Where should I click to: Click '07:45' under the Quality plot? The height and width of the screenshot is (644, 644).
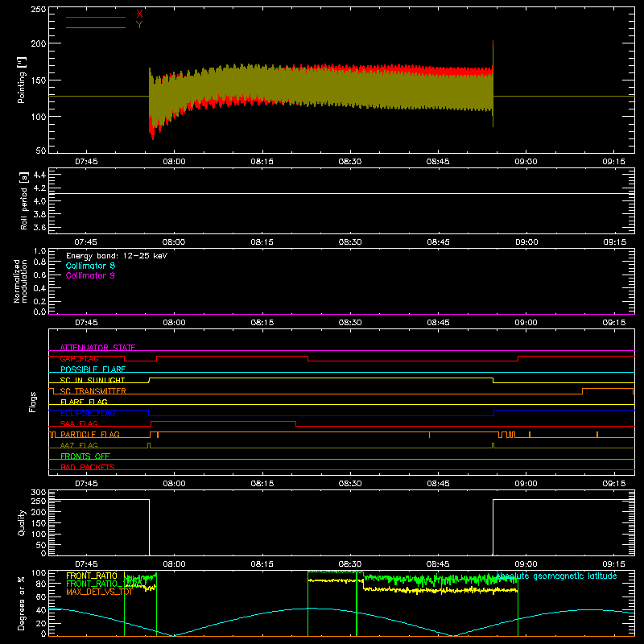(x=86, y=564)
